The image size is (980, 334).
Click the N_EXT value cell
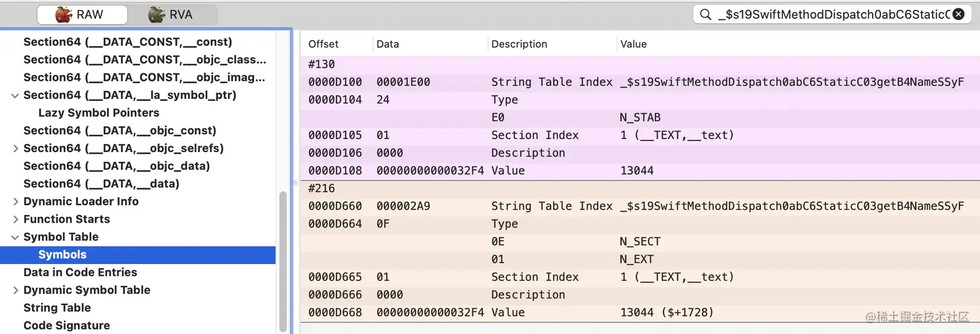tap(636, 259)
